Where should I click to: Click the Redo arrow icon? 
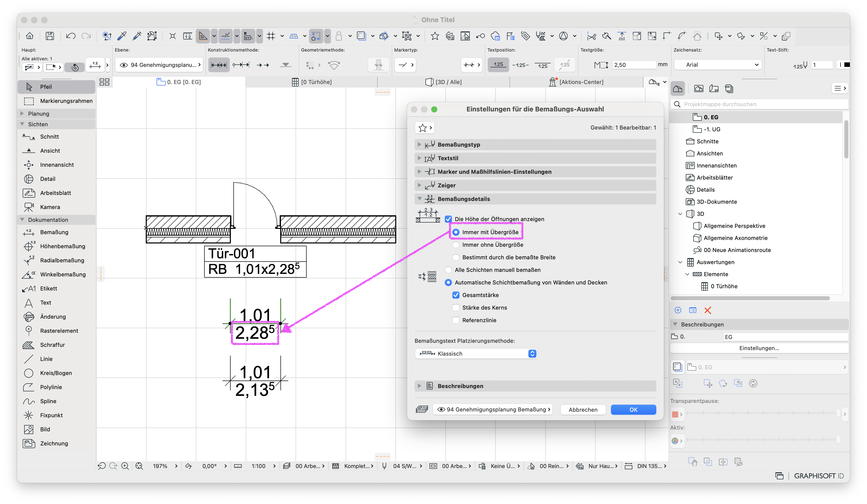[86, 36]
